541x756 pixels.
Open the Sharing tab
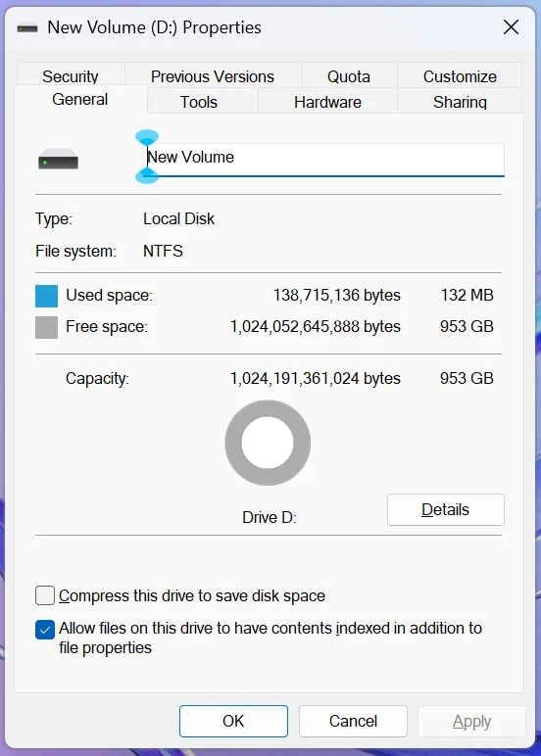pos(460,101)
